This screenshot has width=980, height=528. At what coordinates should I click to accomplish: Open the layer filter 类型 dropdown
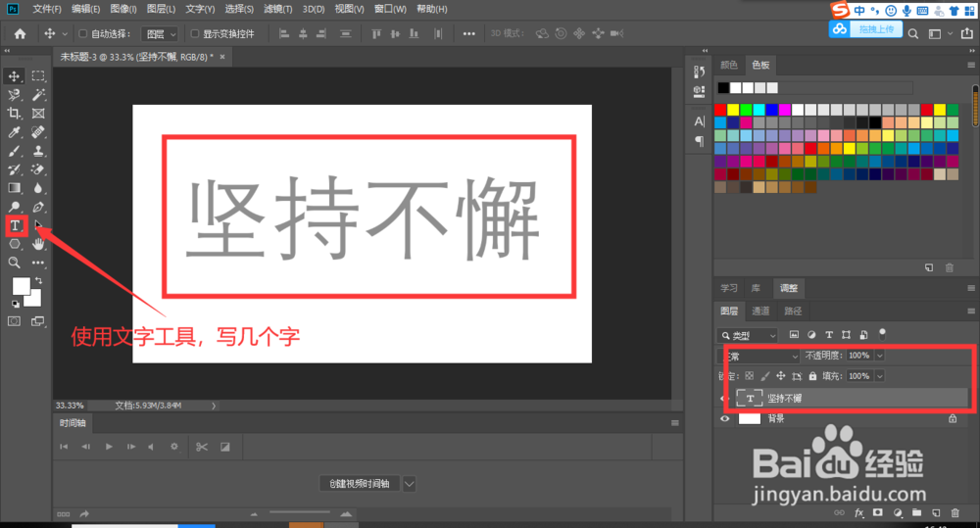(x=747, y=336)
